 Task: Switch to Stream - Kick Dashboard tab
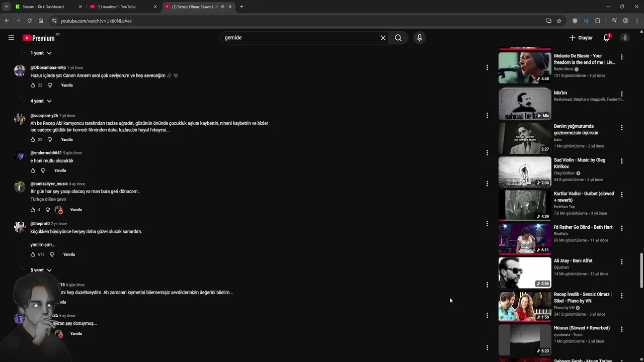(x=48, y=7)
